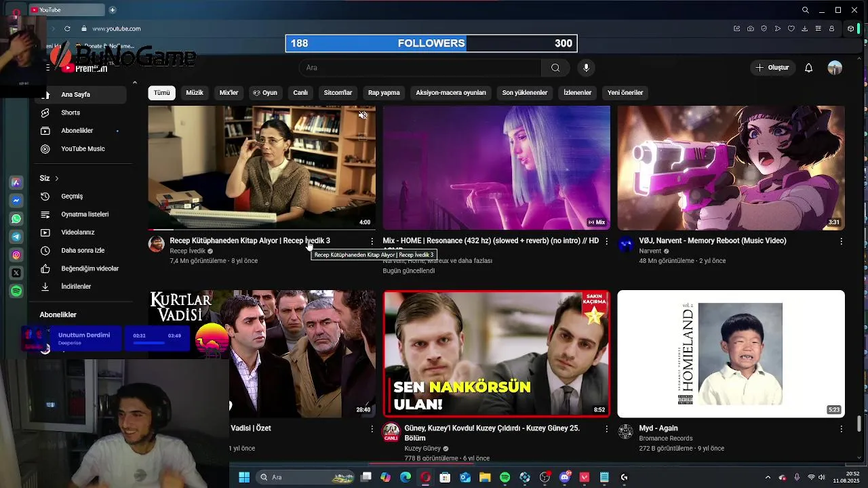Open options menu for Mix - HOME
The image size is (868, 488).
(x=606, y=241)
